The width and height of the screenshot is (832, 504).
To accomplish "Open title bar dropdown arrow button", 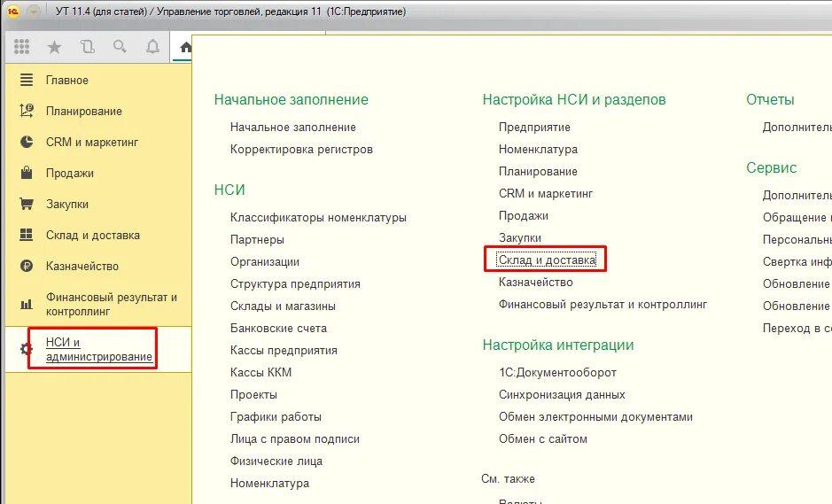I will 34,12.
